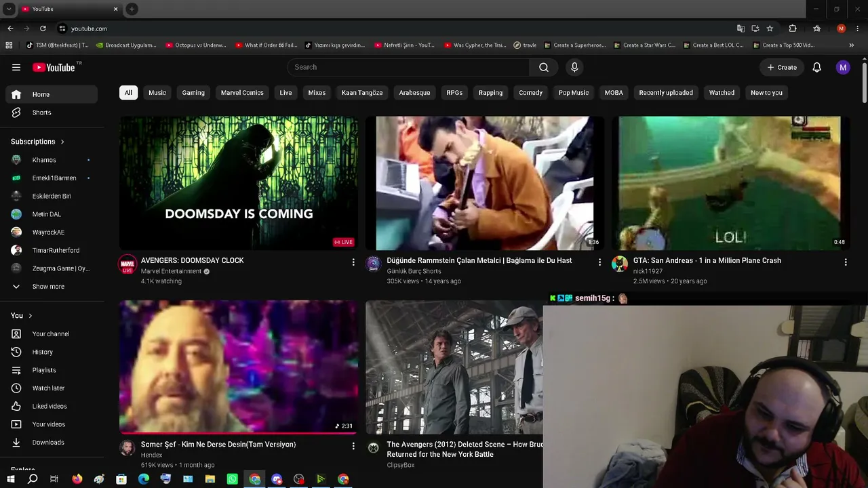The height and width of the screenshot is (488, 868).
Task: Select the All filter chip
Action: tap(128, 93)
